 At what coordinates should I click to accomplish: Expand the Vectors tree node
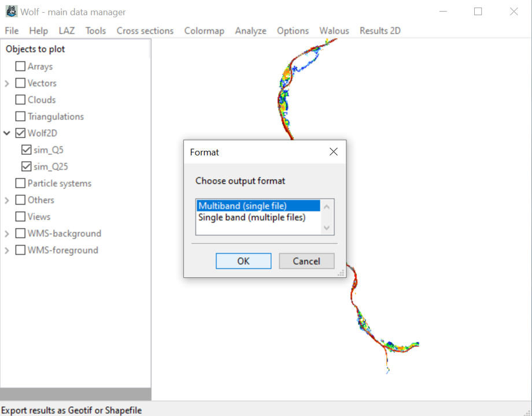click(x=7, y=83)
